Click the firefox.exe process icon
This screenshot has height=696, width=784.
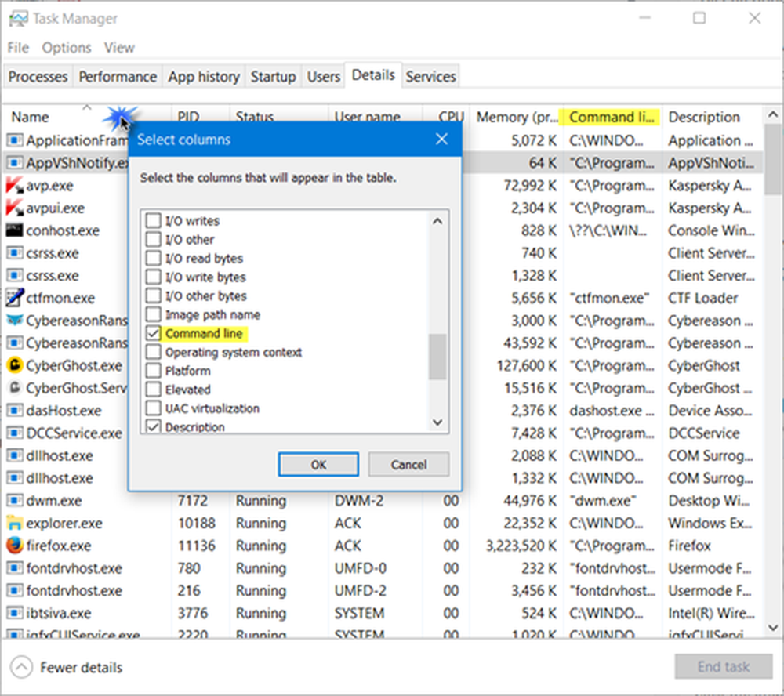pyautogui.click(x=14, y=546)
